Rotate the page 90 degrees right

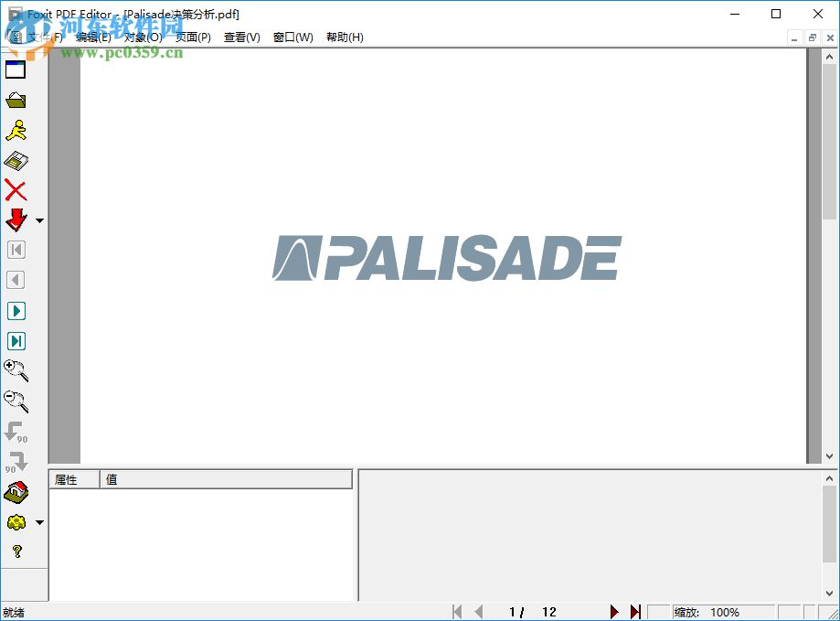pos(16,462)
